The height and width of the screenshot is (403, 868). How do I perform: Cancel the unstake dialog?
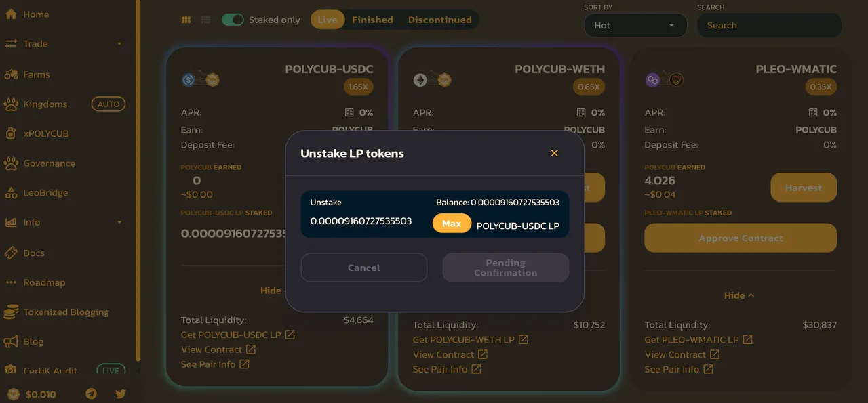364,268
